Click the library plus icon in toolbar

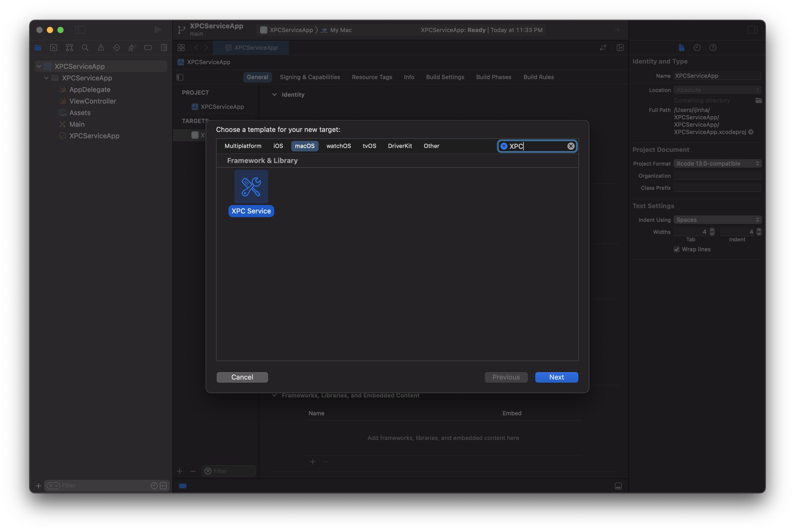(618, 30)
